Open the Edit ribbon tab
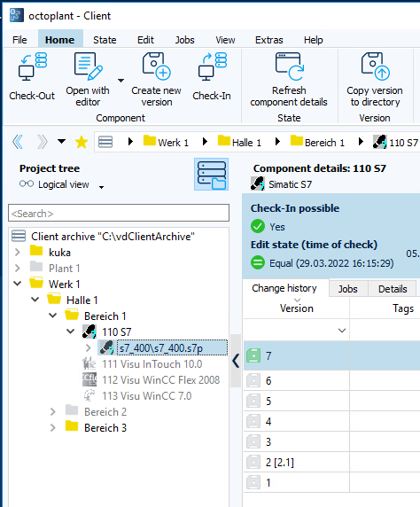Image resolution: width=420 pixels, height=507 pixels. tap(145, 40)
